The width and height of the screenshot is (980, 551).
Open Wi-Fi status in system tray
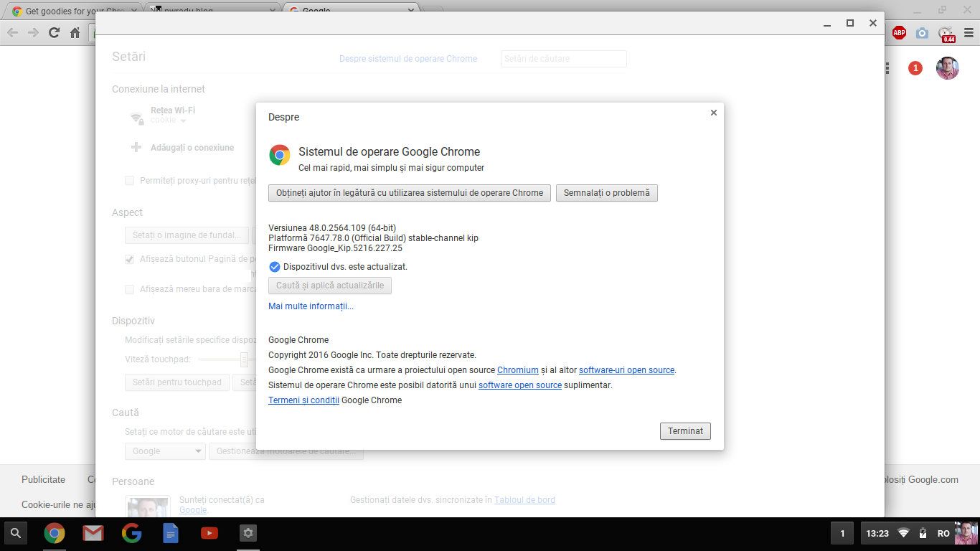(904, 533)
